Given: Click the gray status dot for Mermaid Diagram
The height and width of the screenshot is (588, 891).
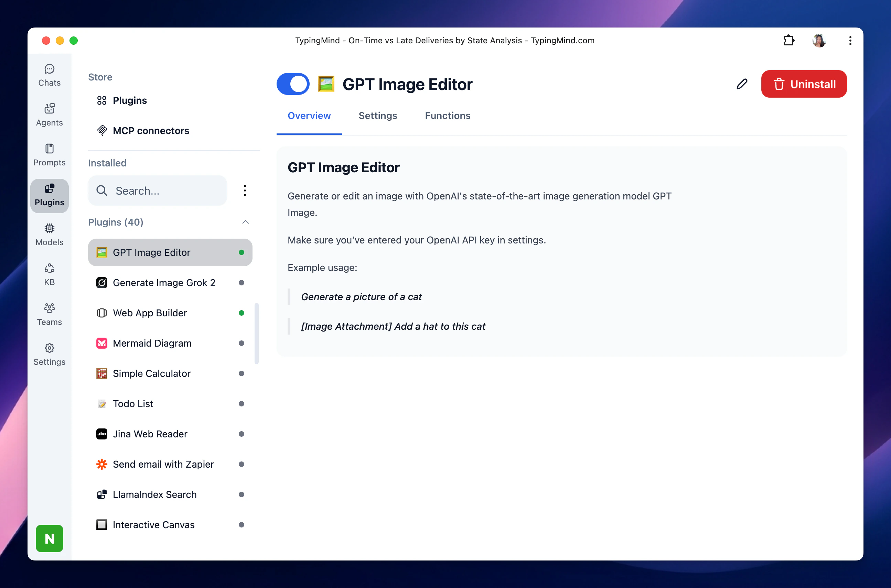Looking at the screenshot, I should pyautogui.click(x=241, y=343).
